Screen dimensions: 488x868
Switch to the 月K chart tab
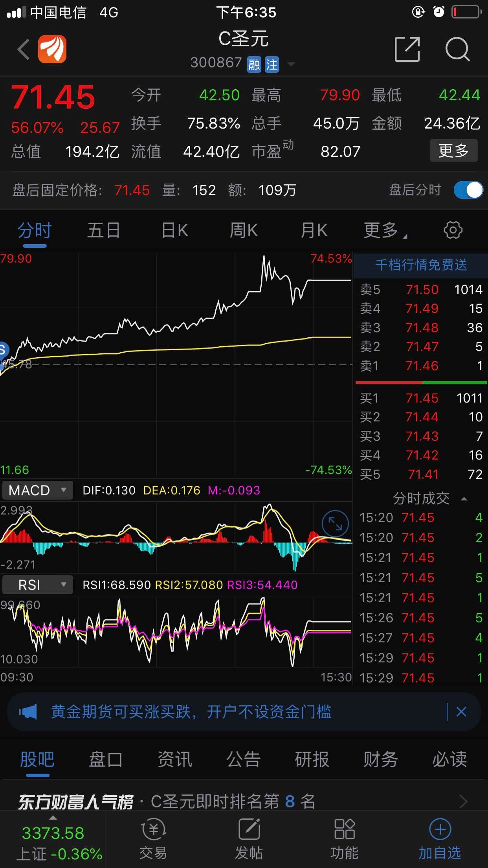314,230
